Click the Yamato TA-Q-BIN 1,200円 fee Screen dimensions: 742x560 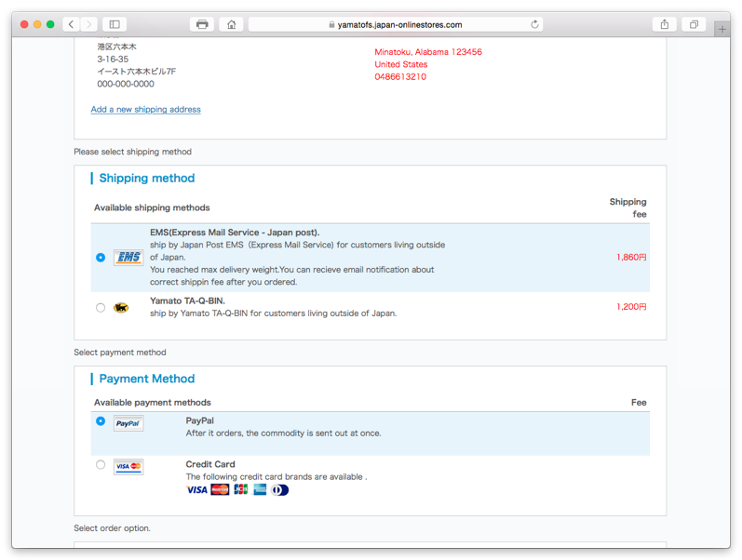point(631,306)
